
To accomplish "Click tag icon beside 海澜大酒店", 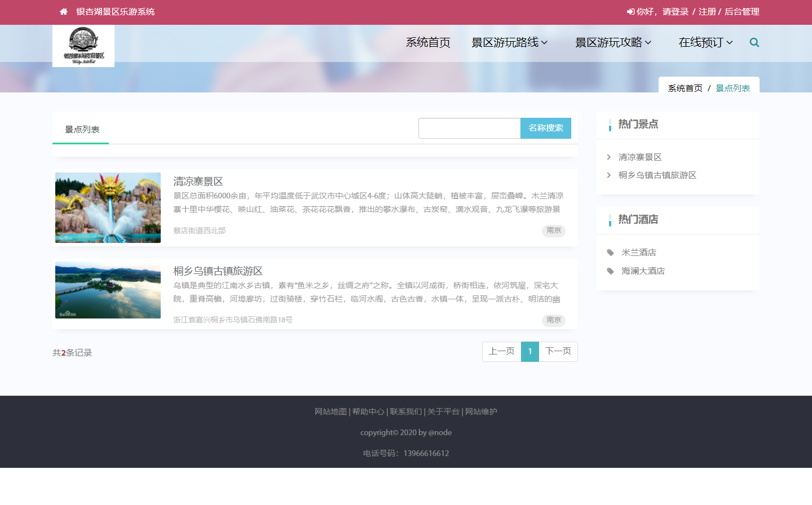I will click(x=610, y=272).
